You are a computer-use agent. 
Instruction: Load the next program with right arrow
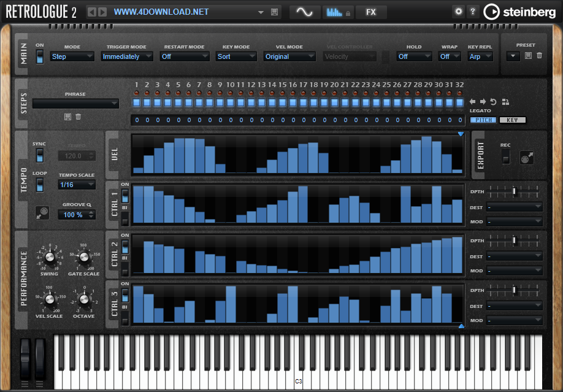tap(102, 12)
